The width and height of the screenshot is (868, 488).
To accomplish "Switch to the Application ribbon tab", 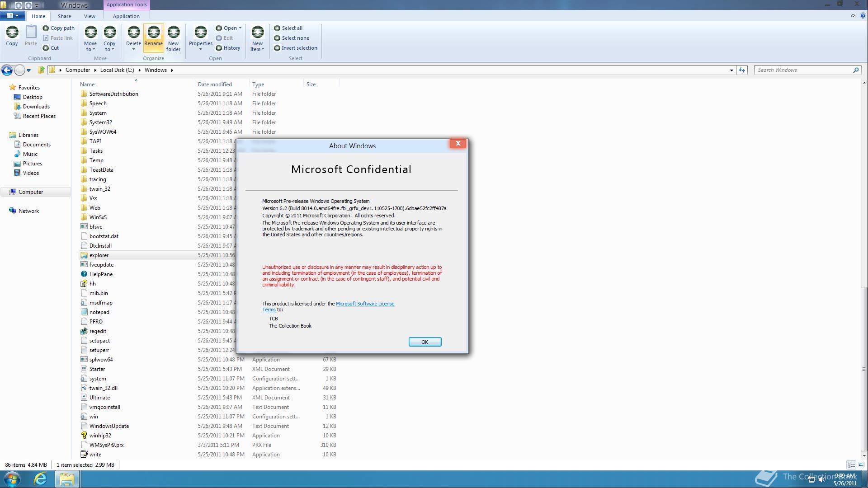I will click(x=126, y=16).
